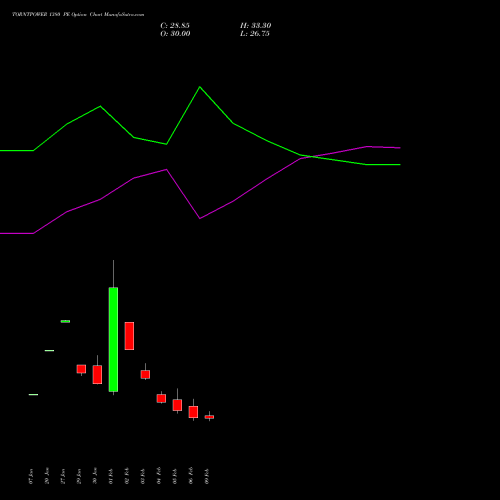This screenshot has height=500, width=500.
Task: Click the low value 'L: 26.75'
Action: [255, 34]
